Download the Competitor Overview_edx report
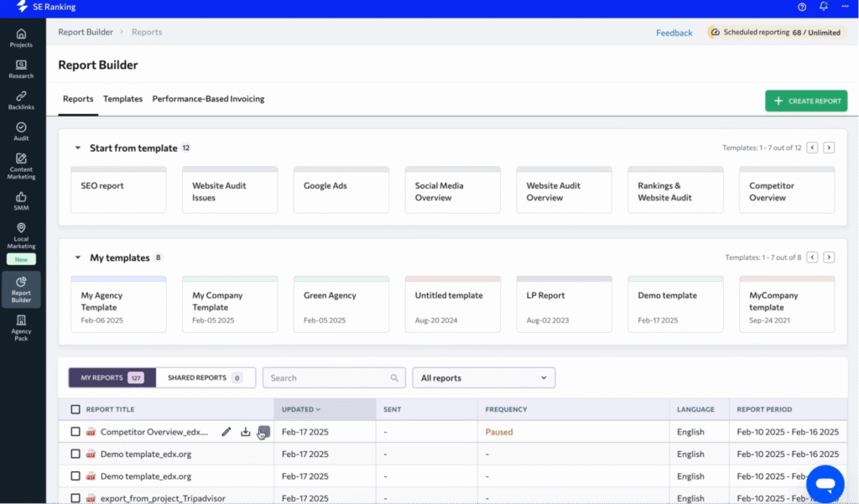 (246, 432)
